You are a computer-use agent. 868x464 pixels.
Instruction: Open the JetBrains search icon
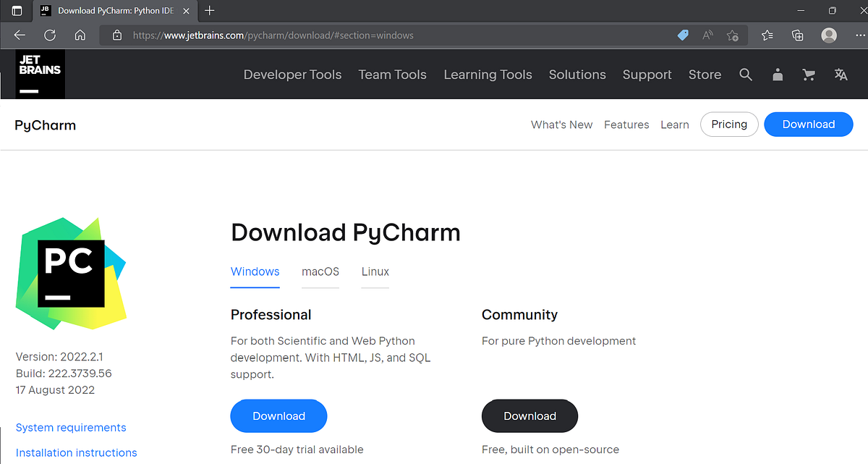(746, 75)
